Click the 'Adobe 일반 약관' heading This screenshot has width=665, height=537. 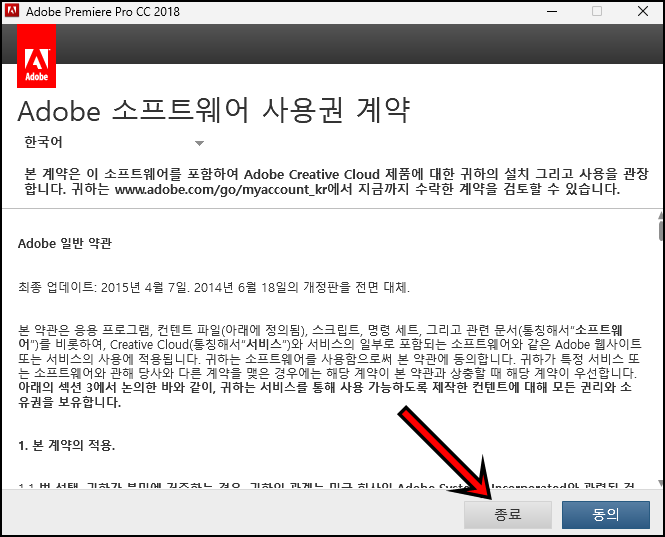[65, 243]
